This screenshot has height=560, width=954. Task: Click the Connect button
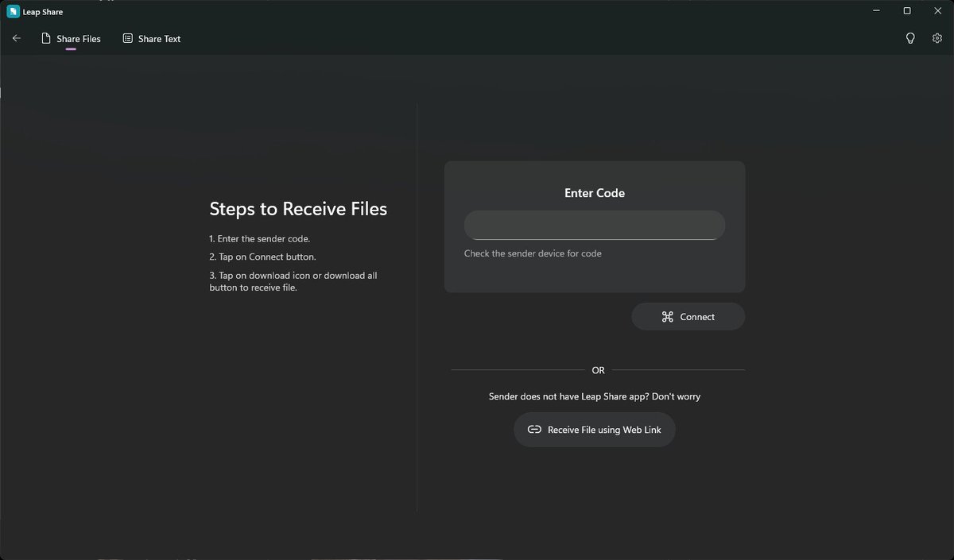tap(688, 316)
